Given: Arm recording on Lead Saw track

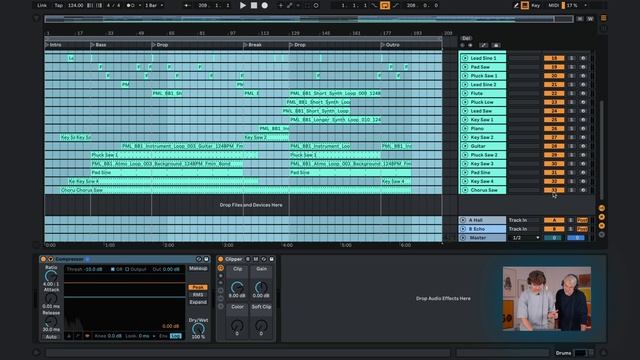Looking at the screenshot, I should (583, 111).
